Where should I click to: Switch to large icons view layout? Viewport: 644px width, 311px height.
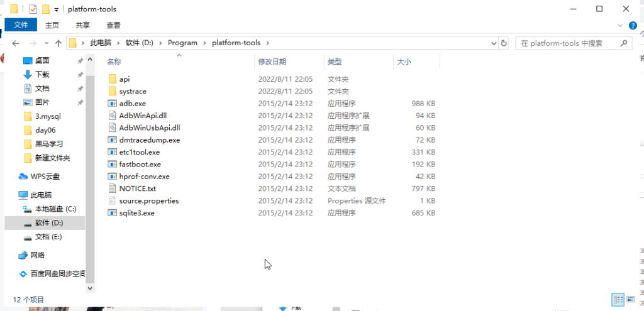630,299
